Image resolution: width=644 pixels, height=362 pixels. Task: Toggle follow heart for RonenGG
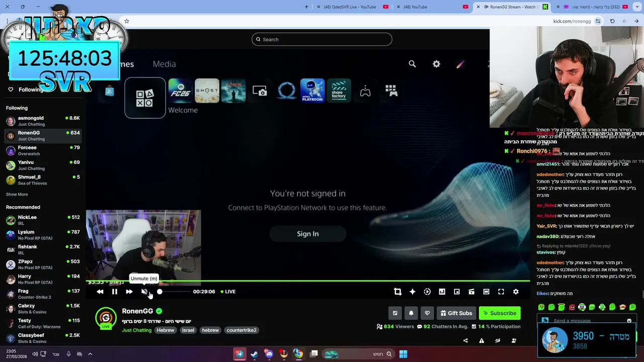pyautogui.click(x=427, y=313)
